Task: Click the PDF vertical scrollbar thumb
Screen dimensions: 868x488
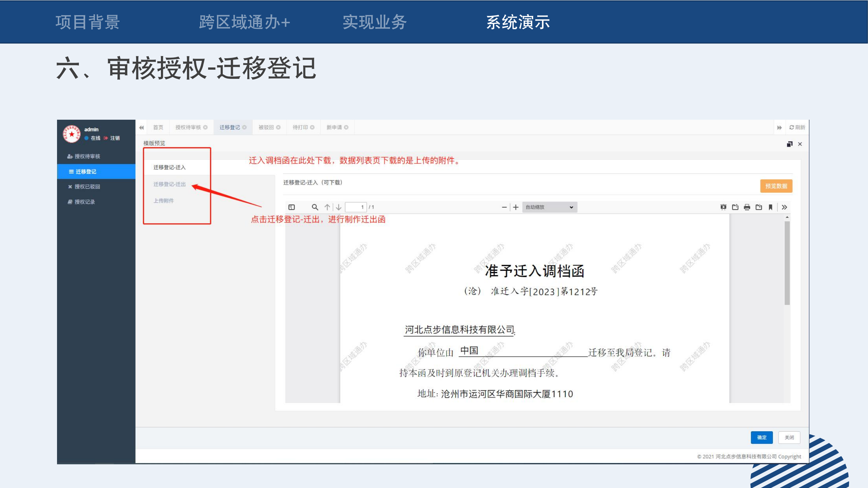Action: click(x=787, y=263)
